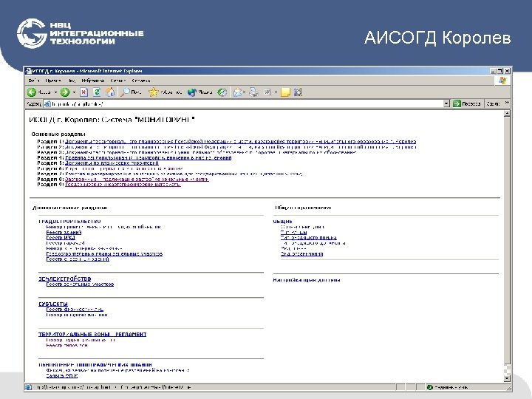This screenshot has height=399, width=532.
Task: Open the Реестр ИЖД link
Action: (x=61, y=238)
